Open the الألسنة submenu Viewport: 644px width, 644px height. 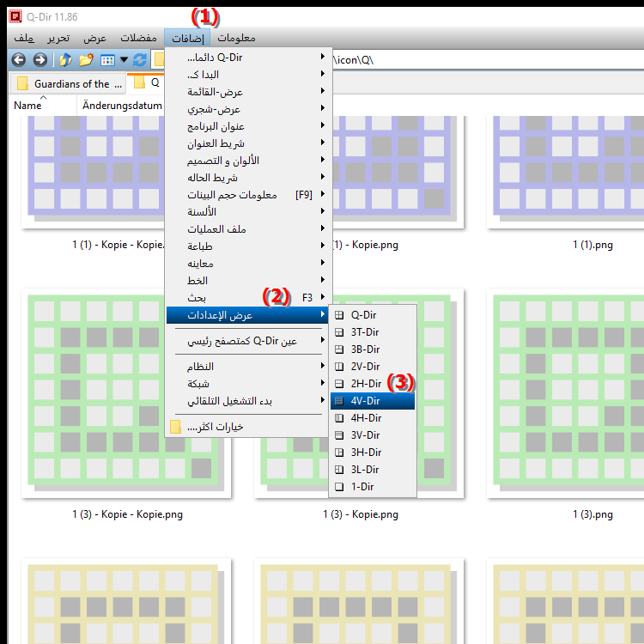(x=247, y=212)
